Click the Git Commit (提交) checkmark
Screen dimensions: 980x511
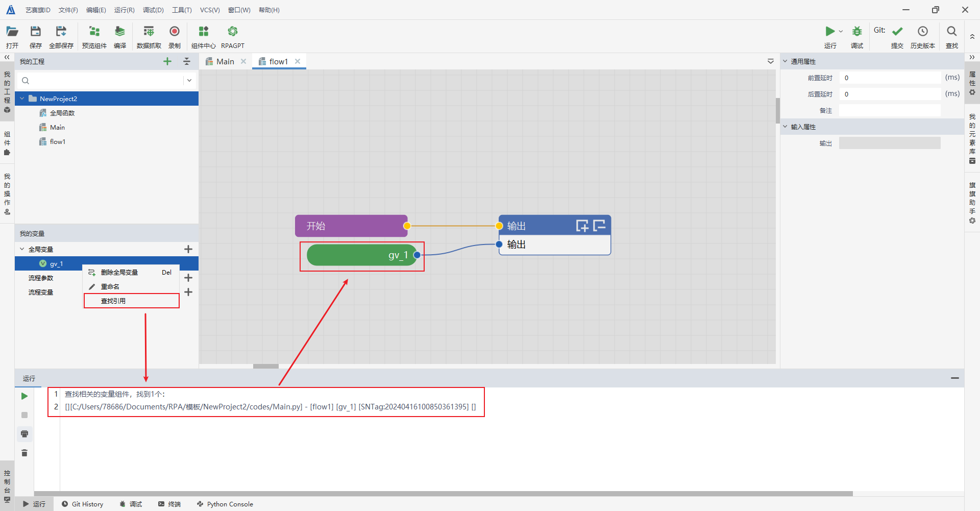click(x=897, y=32)
